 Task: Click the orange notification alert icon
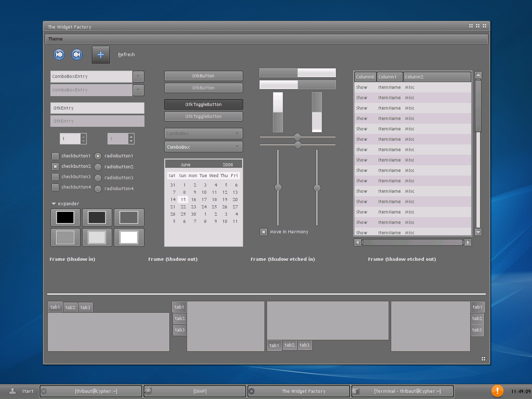tap(497, 391)
